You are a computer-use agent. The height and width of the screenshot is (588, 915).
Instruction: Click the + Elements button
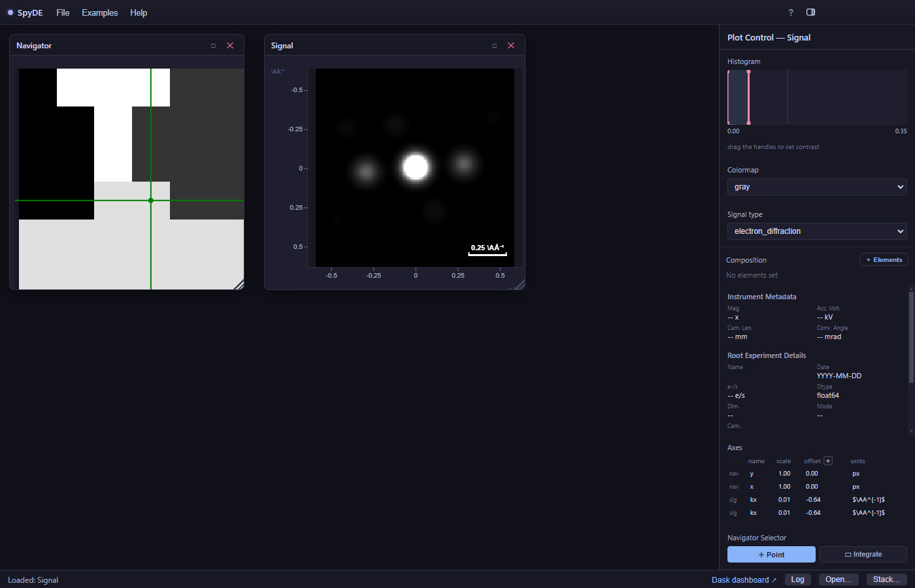pos(884,260)
